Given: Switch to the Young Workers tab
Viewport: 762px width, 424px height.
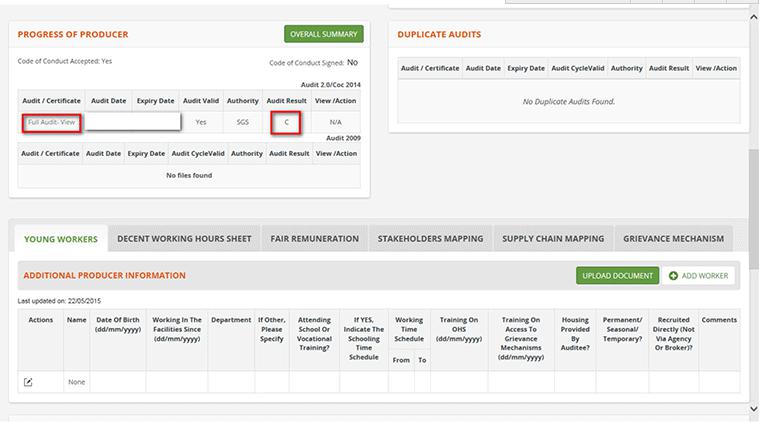Looking at the screenshot, I should point(60,239).
